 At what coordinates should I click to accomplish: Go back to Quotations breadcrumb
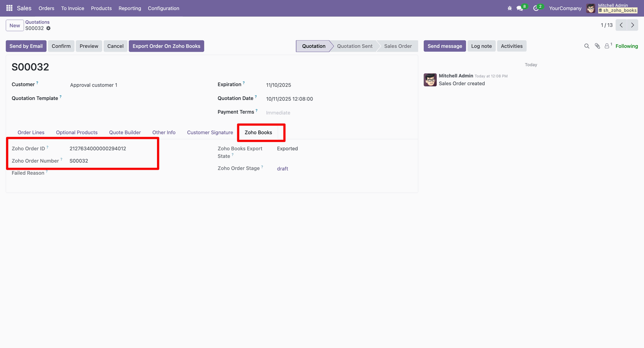(x=37, y=22)
